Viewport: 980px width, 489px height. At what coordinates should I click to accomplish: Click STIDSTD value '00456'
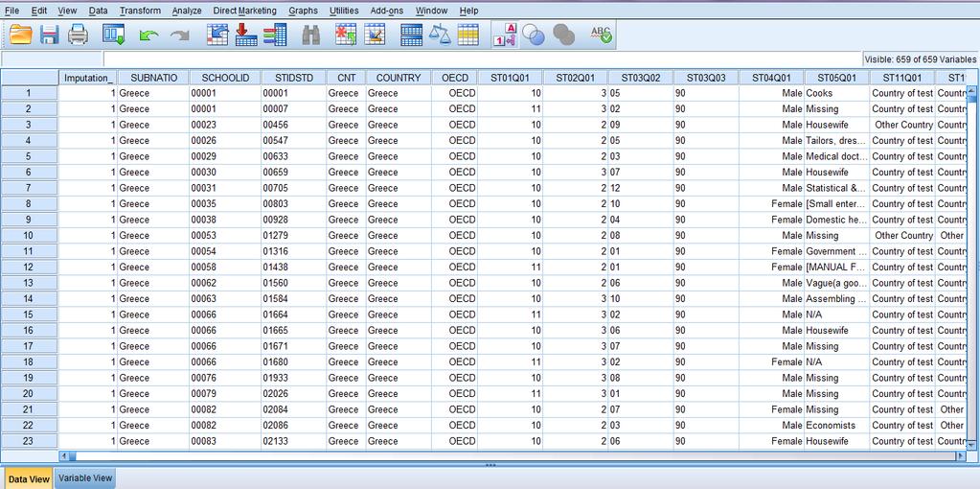(x=294, y=125)
